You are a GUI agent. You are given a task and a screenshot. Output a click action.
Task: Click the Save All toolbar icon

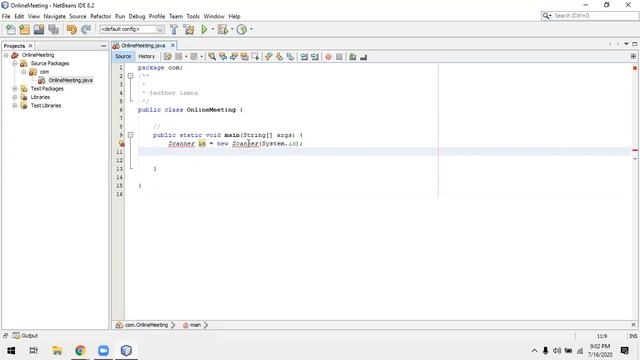53,29
